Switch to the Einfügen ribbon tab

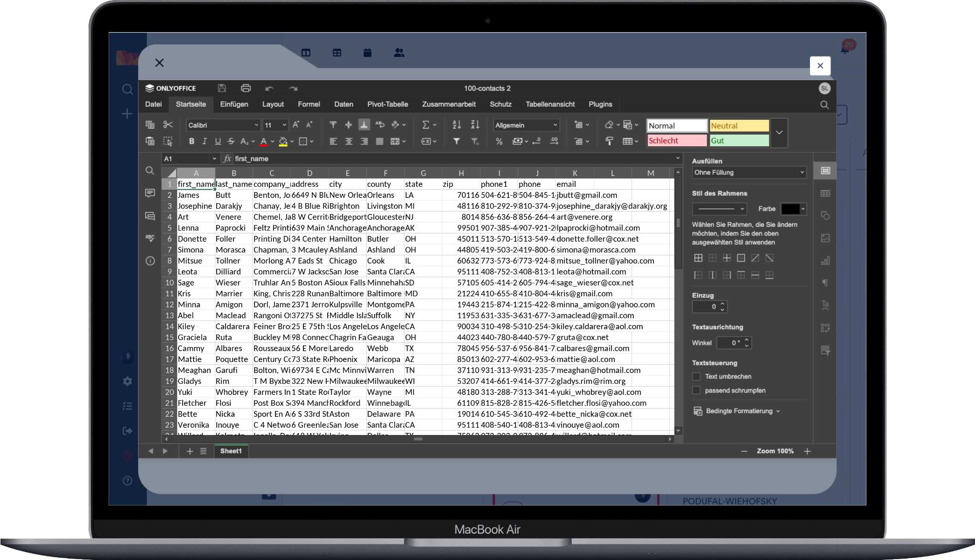coord(234,104)
